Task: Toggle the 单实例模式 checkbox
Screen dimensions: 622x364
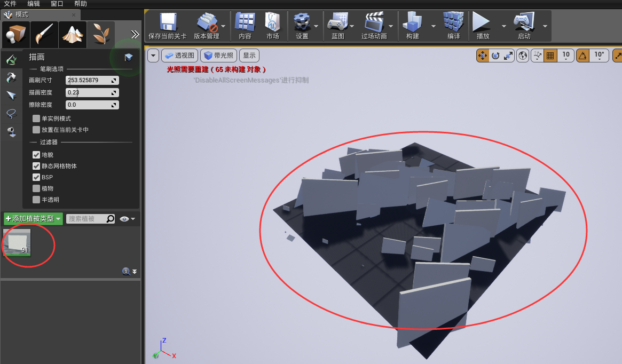Action: pos(35,118)
